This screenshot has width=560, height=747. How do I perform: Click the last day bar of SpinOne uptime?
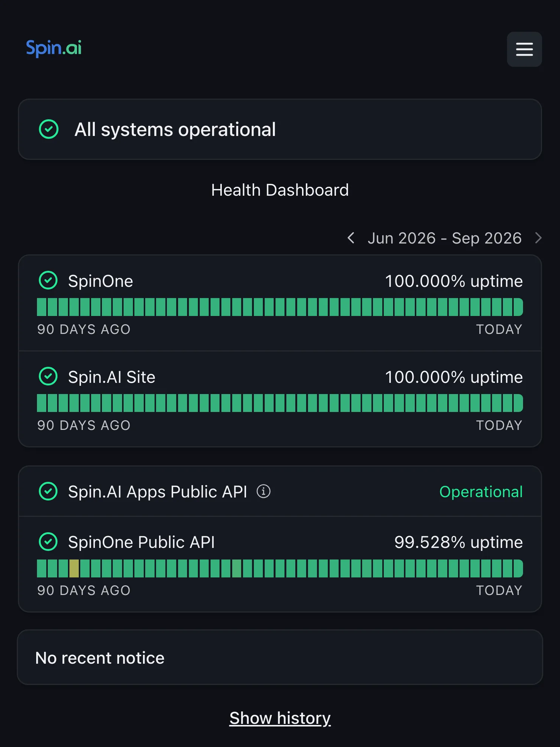coord(518,307)
